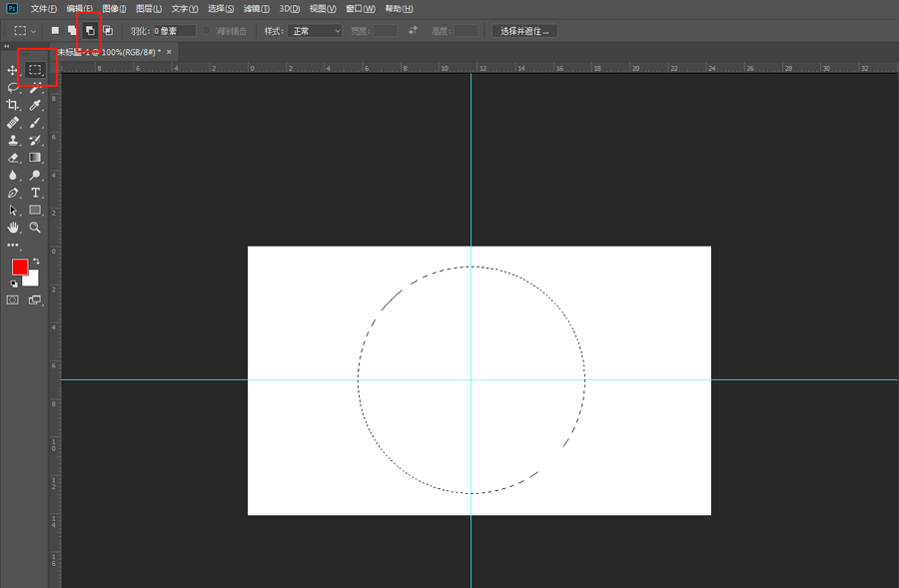Enable add to selection mode
The image size is (899, 588).
tap(72, 30)
